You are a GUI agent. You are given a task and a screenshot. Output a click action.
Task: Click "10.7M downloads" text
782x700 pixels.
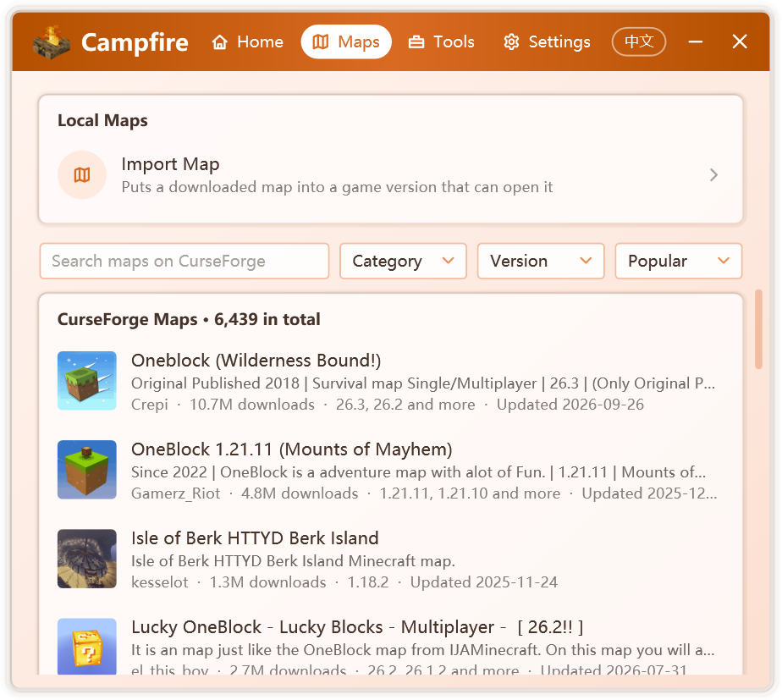tap(252, 405)
